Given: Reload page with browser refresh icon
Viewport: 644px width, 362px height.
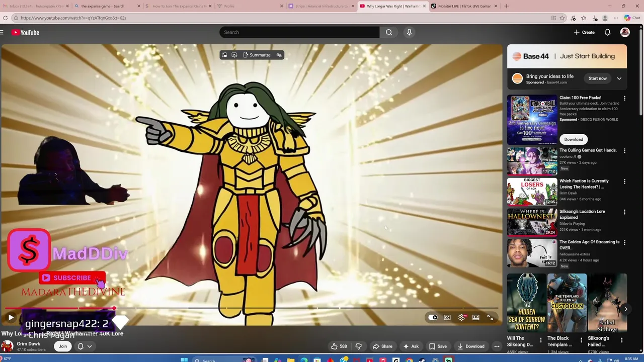Looking at the screenshot, I should coord(5,18).
